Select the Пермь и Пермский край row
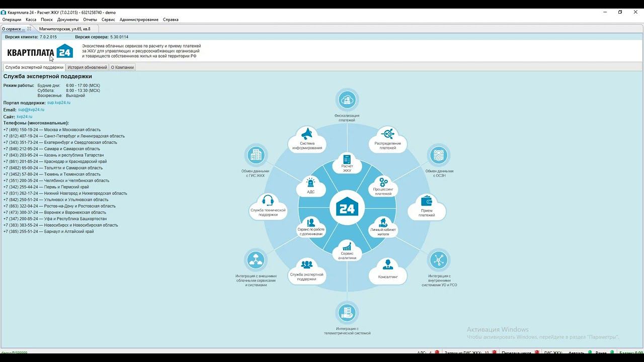Screen dimensions: 644x362 click(46, 187)
